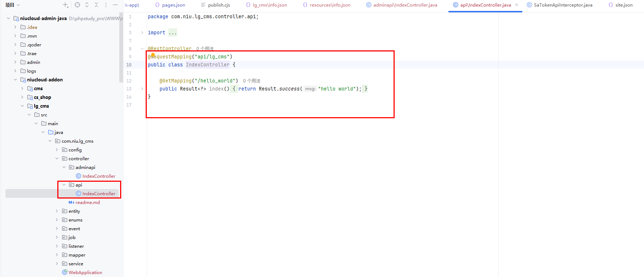Image resolution: width=644 pixels, height=277 pixels.
Task: Hide the project panel with minimize icon
Action: pyautogui.click(x=115, y=5)
